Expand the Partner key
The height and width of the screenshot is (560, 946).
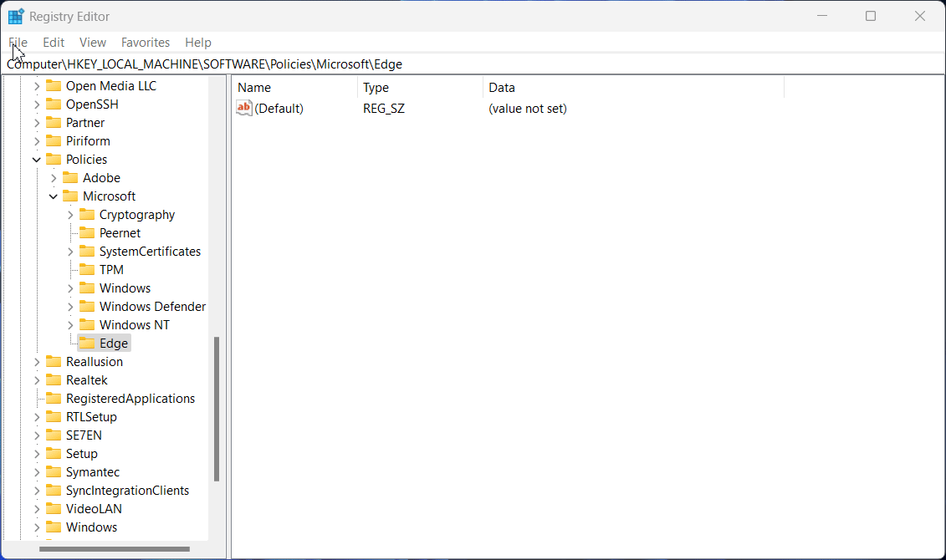tap(37, 123)
